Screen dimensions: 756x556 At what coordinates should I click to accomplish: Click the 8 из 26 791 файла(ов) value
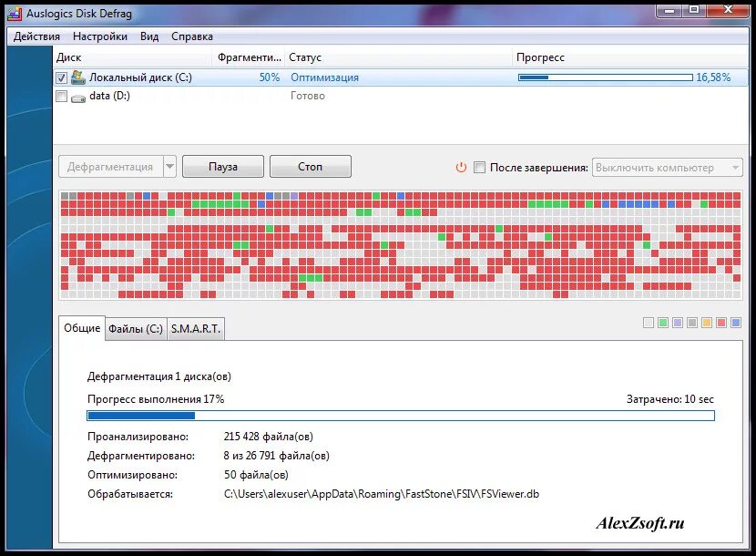[277, 456]
